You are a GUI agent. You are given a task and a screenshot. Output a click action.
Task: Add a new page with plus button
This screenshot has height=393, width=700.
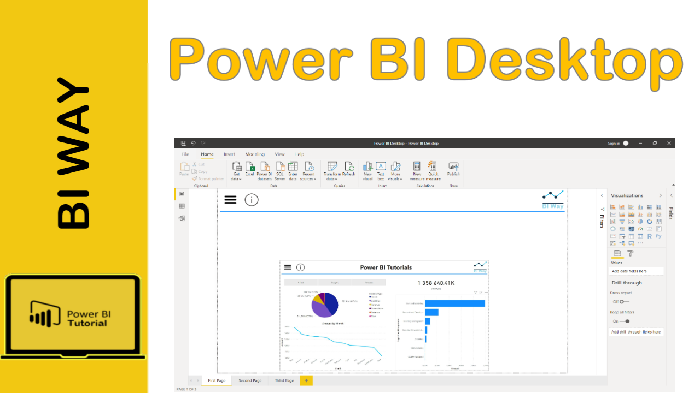coord(306,380)
